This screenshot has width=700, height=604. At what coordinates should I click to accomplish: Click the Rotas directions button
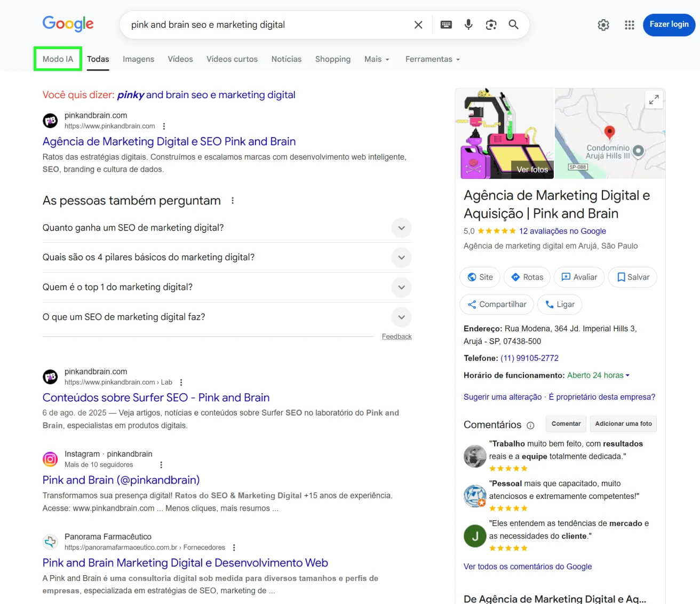[527, 277]
